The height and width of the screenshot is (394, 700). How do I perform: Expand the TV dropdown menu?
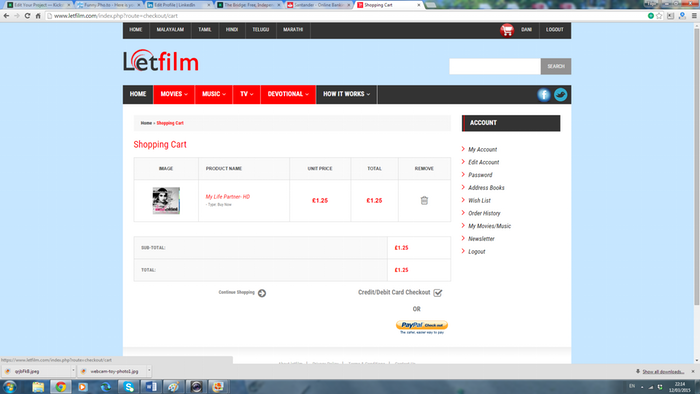[246, 94]
